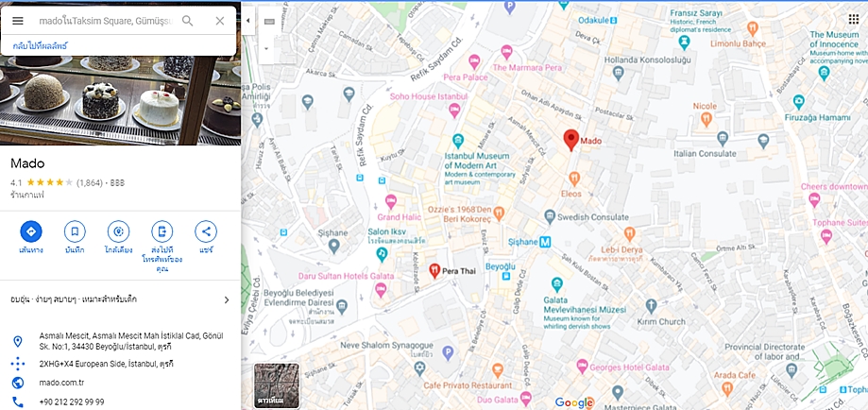This screenshot has width=868, height=410.
Task: Click the Beyoğlu station icon
Action: point(505,277)
